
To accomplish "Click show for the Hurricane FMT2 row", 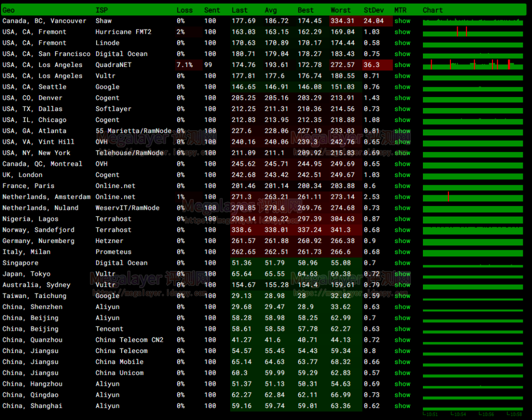I will click(x=403, y=32).
